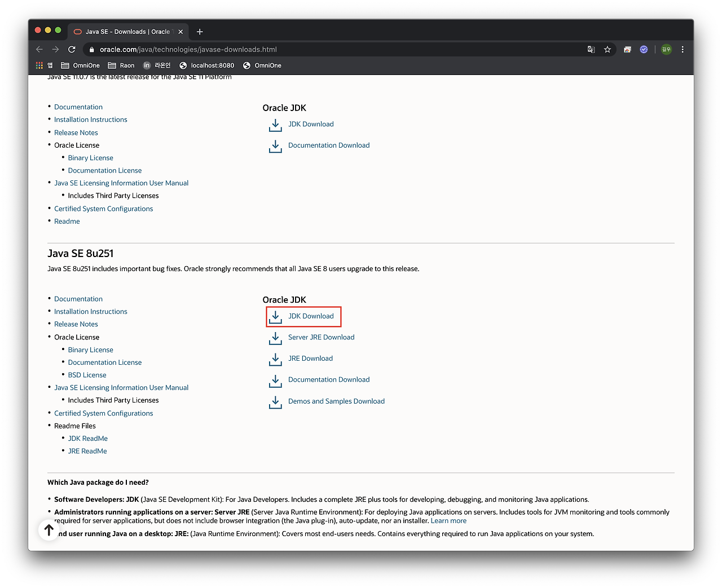Viewport: 722px width, 588px height.
Task: Open the BSD License link
Action: pos(87,375)
